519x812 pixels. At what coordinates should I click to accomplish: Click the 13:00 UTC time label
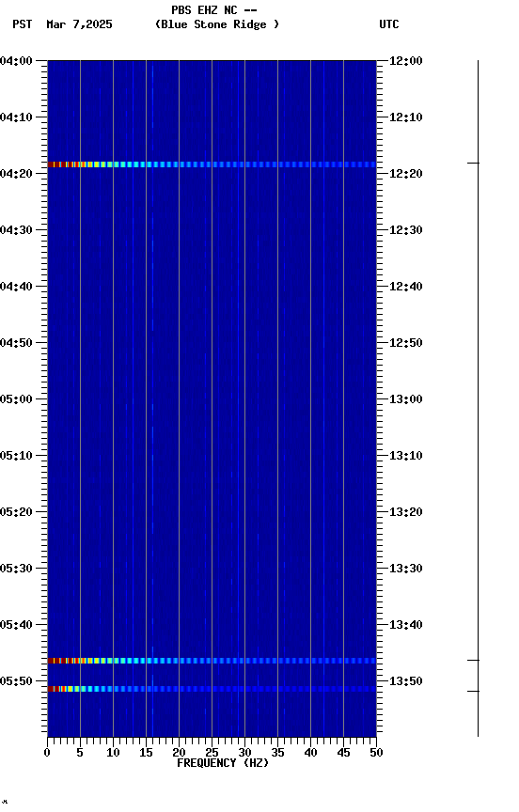(x=406, y=399)
